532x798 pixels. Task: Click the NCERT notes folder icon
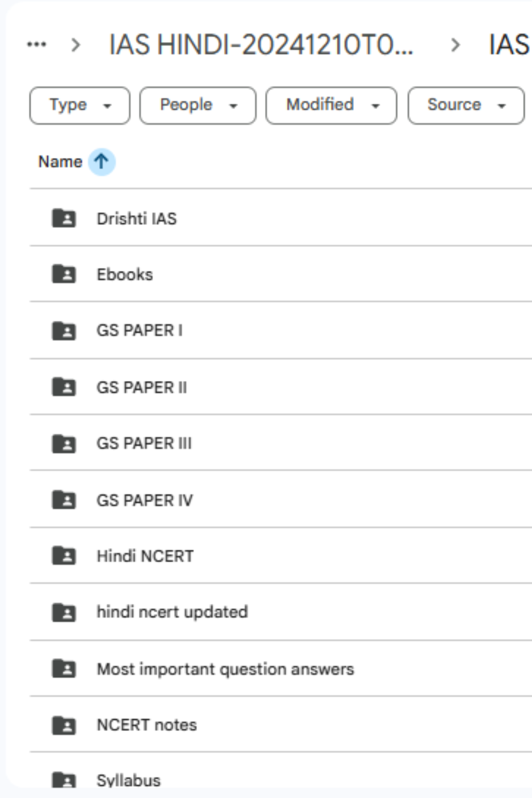point(64,725)
